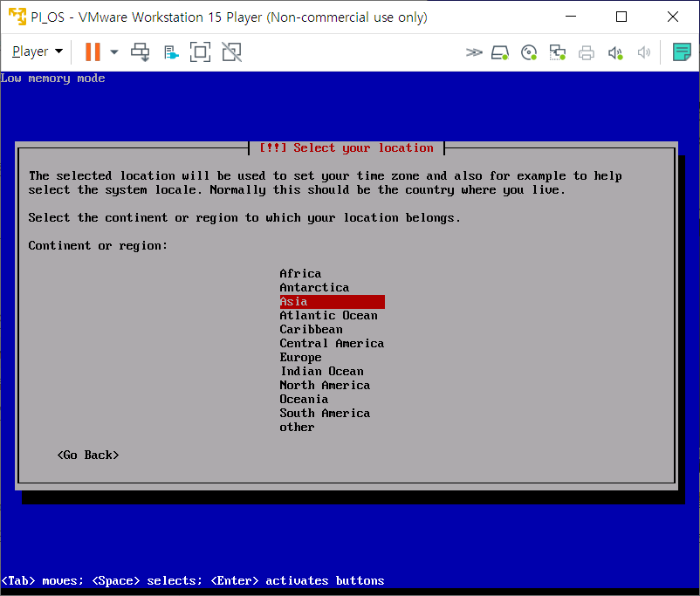Open the green notes message panel icon
The height and width of the screenshot is (596, 700).
point(682,52)
